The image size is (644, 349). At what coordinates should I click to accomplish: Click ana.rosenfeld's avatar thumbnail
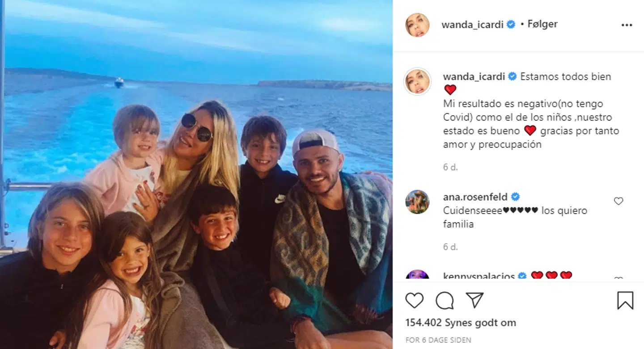pyautogui.click(x=417, y=202)
